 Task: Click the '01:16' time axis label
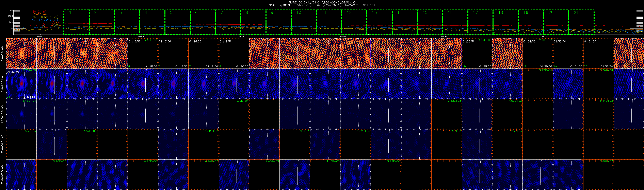coord(141,37)
